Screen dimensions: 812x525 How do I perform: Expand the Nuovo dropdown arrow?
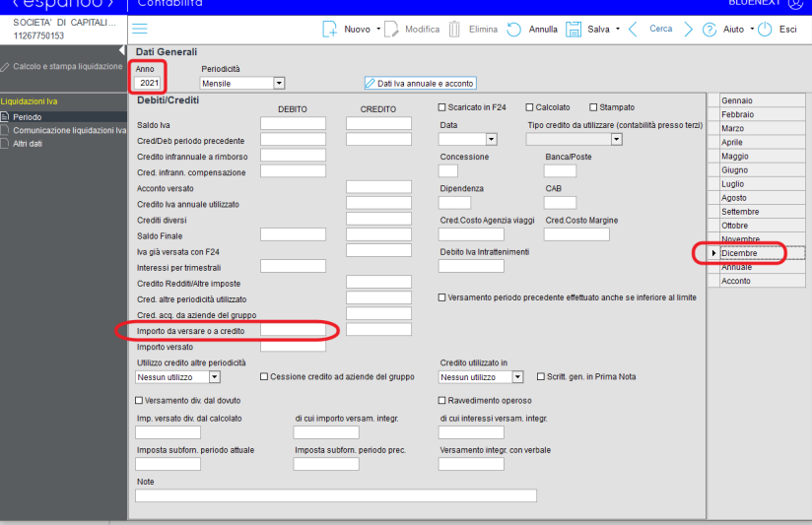(x=378, y=29)
